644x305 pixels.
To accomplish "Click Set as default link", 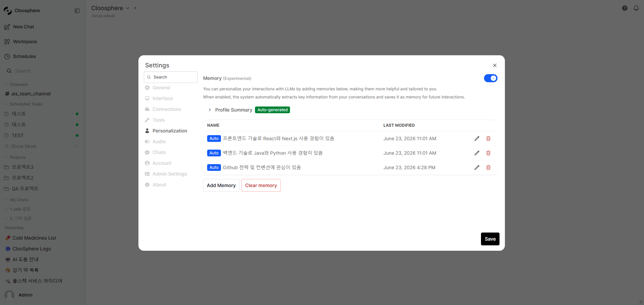I will pos(103,16).
